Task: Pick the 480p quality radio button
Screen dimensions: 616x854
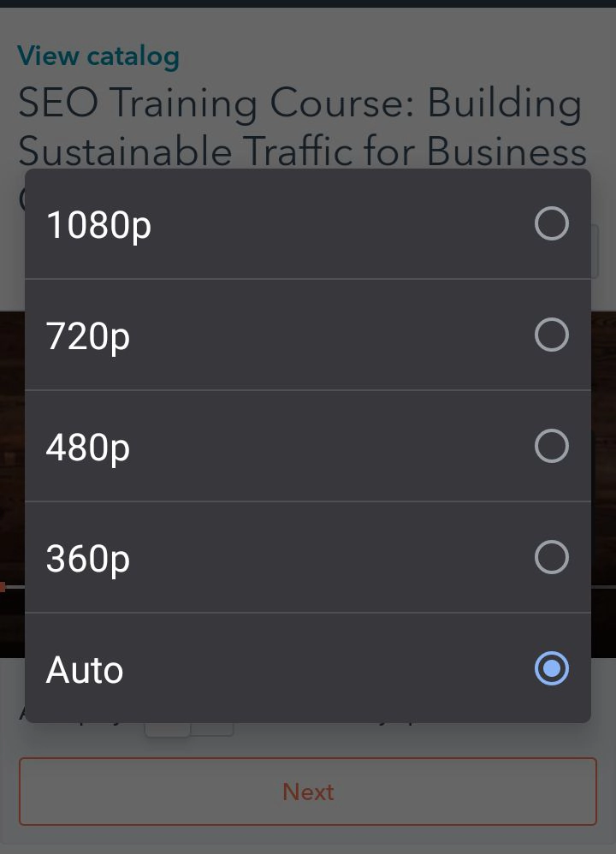Action: [x=551, y=446]
